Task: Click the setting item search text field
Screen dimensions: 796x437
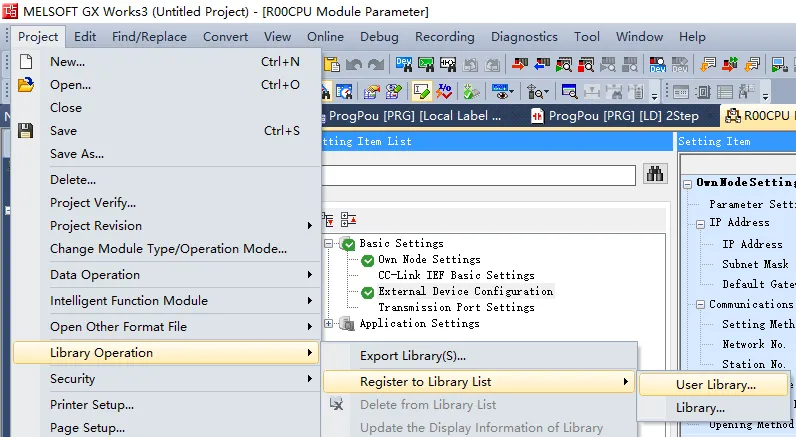Action: (x=478, y=175)
